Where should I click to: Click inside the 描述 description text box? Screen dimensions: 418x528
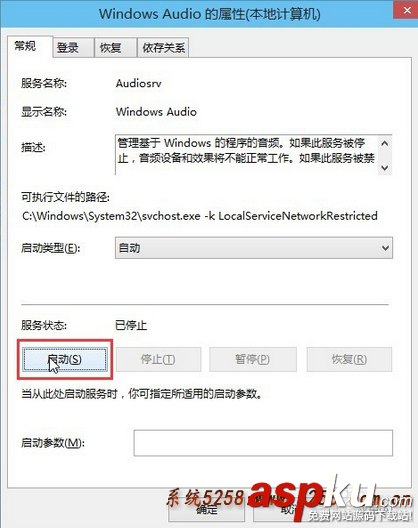[x=247, y=155]
